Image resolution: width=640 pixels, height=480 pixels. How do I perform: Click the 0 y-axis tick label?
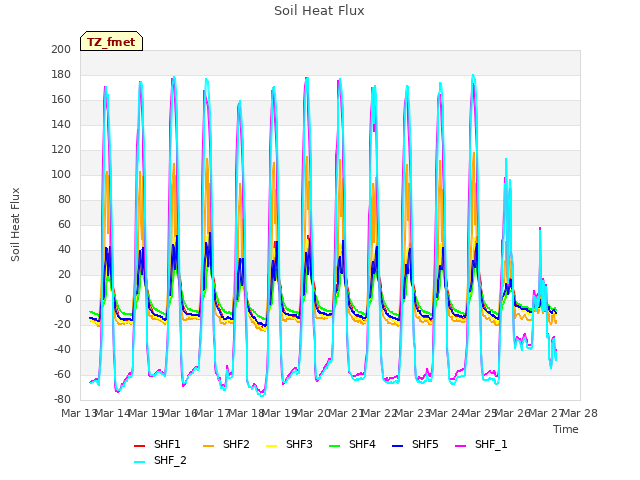point(68,300)
